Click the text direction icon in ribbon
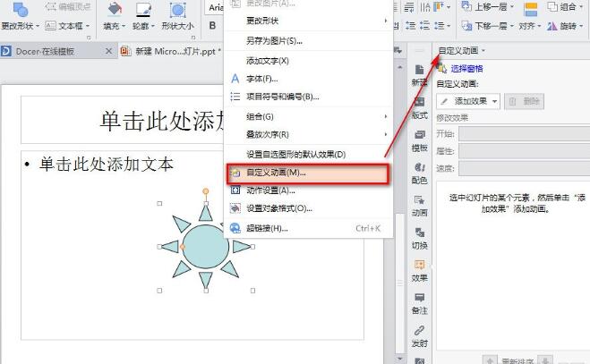Image resolution: width=590 pixels, height=364 pixels. coord(424,6)
